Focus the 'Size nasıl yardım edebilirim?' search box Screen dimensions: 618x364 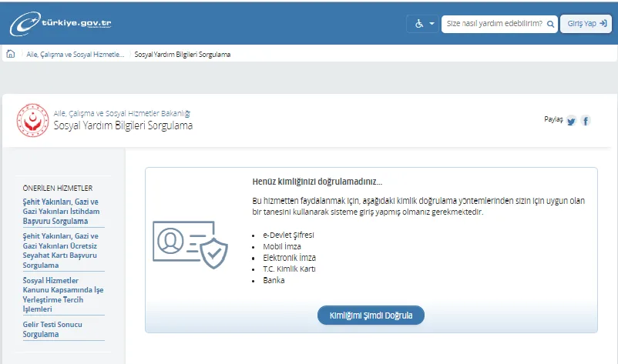pos(499,24)
